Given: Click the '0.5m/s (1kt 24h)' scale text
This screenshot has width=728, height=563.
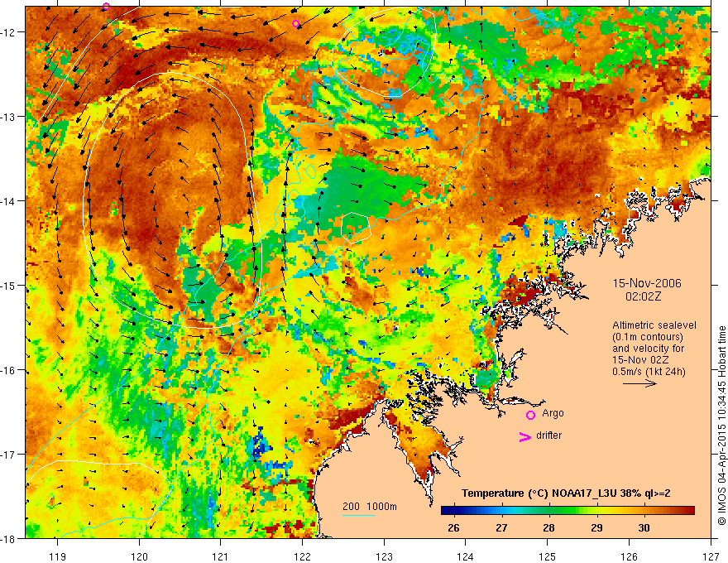Looking at the screenshot, I should (x=649, y=371).
